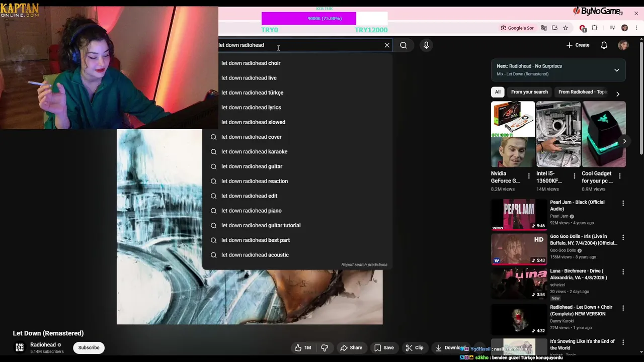Choose suggestion let down radiohead karaoke
This screenshot has height=362, width=644.
pos(297,152)
